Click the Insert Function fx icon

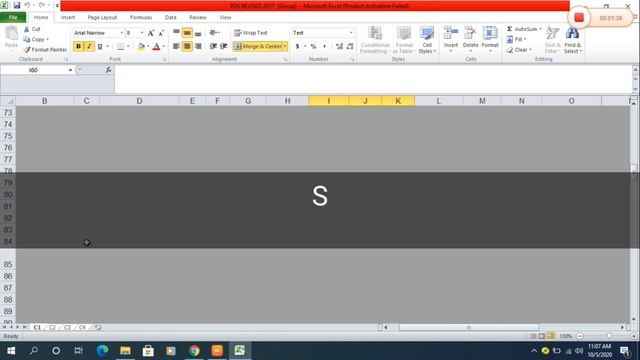point(109,70)
